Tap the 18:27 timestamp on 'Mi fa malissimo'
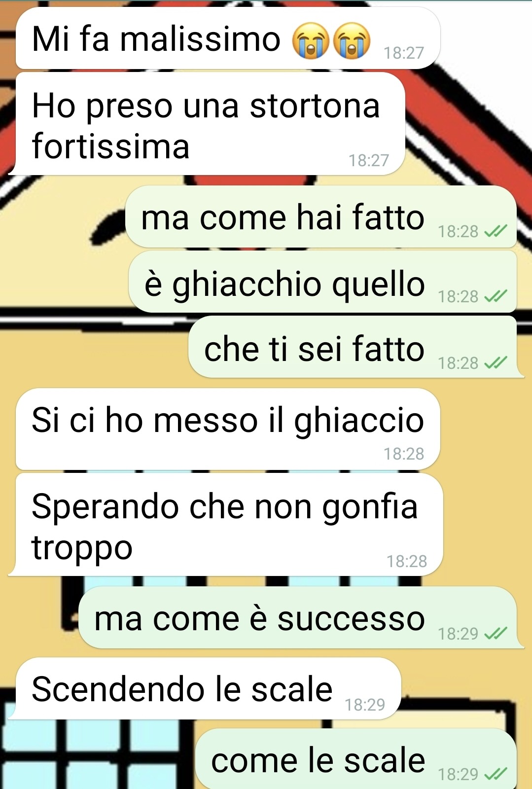This screenshot has width=532, height=789. (x=404, y=53)
